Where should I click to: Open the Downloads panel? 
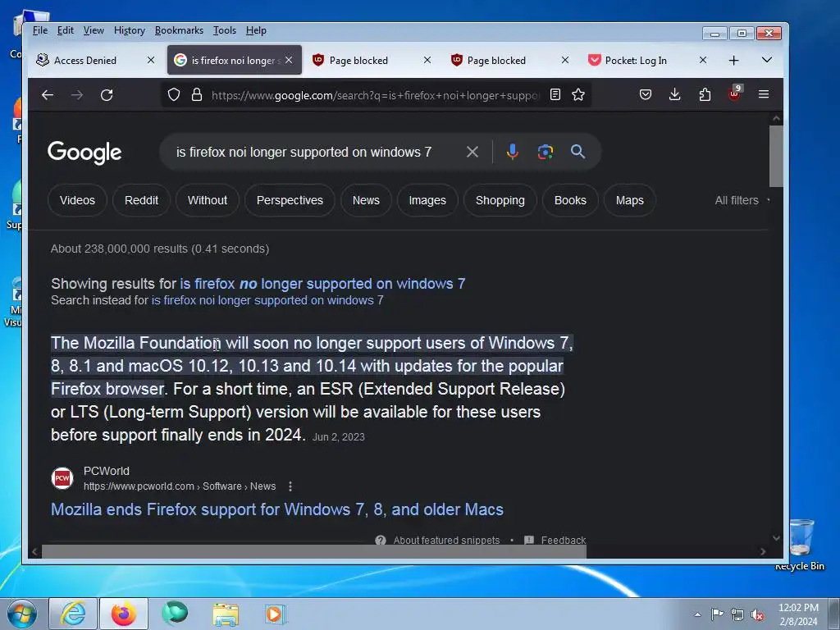pyautogui.click(x=675, y=95)
